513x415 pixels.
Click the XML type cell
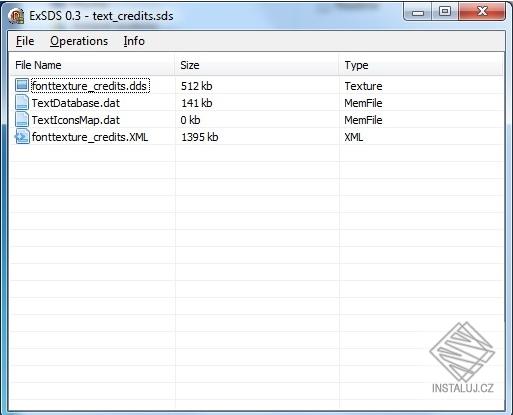coord(354,137)
